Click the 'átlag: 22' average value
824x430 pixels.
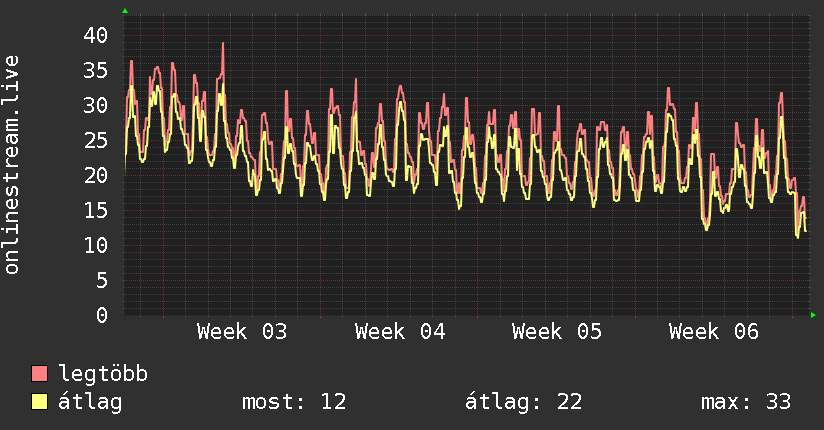pos(523,402)
